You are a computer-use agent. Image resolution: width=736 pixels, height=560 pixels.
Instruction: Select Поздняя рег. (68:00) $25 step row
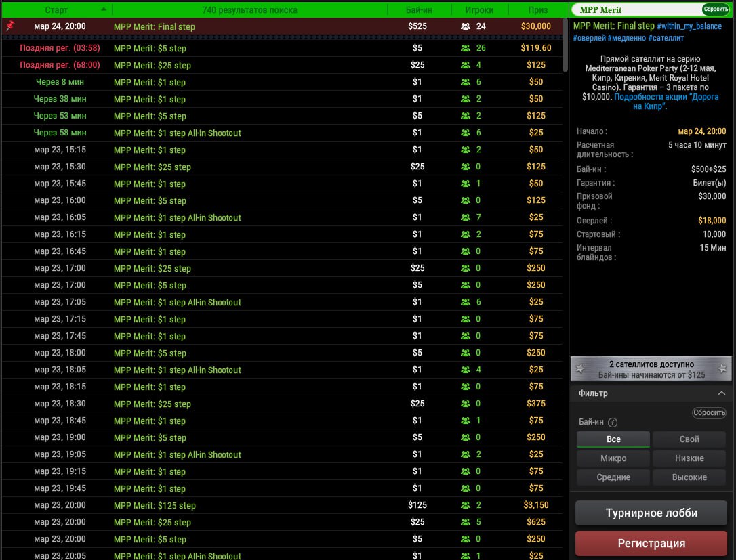point(282,65)
